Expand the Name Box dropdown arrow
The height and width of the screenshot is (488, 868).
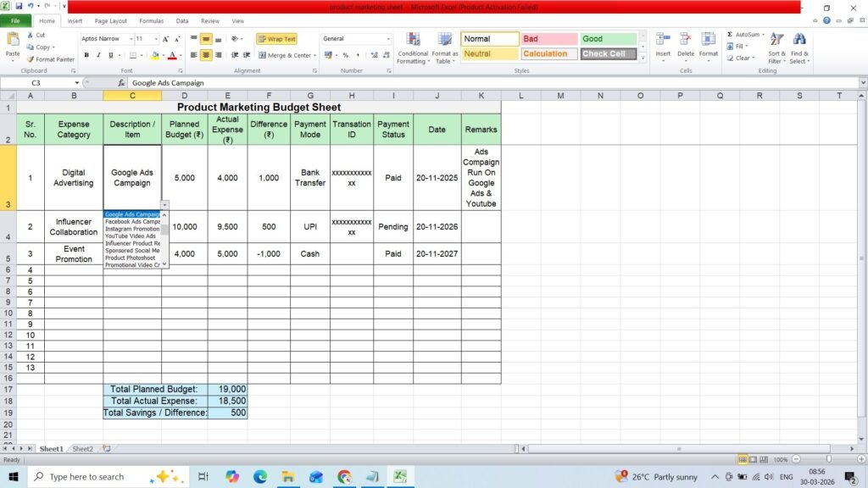(77, 83)
